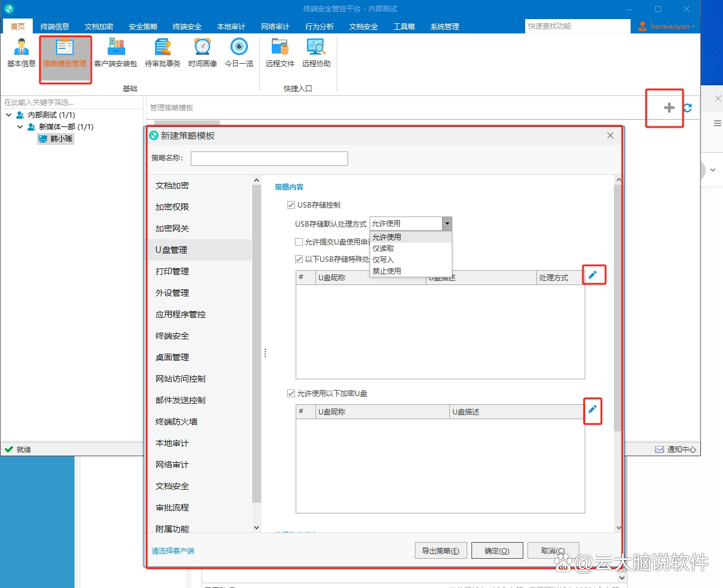The image size is (723, 588).
Task: Click the refresh icon beside the plus
Action: (688, 108)
